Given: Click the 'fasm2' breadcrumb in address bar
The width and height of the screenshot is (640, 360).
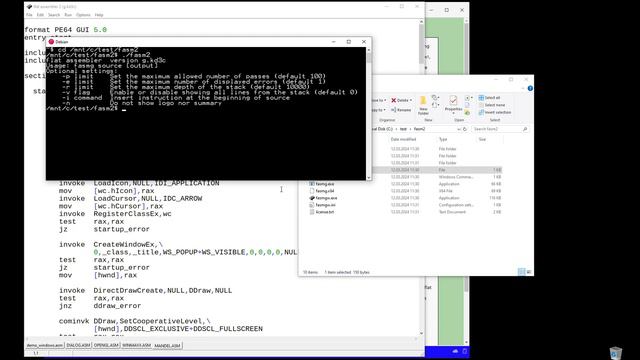Looking at the screenshot, I should pos(420,129).
